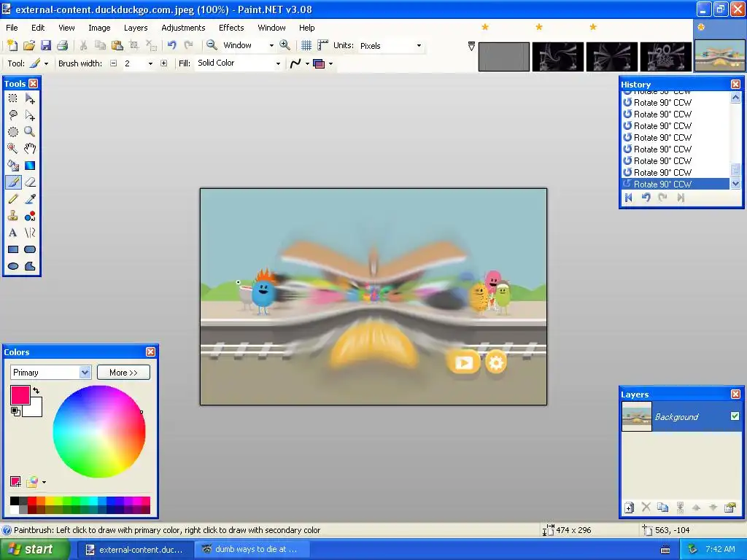Click the primary pink color swatch
Screen dimensions: 747x560
coord(20,394)
